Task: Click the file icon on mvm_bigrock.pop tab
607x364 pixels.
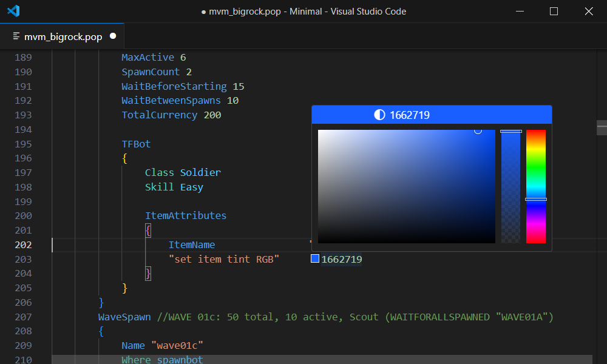Action: tap(16, 36)
